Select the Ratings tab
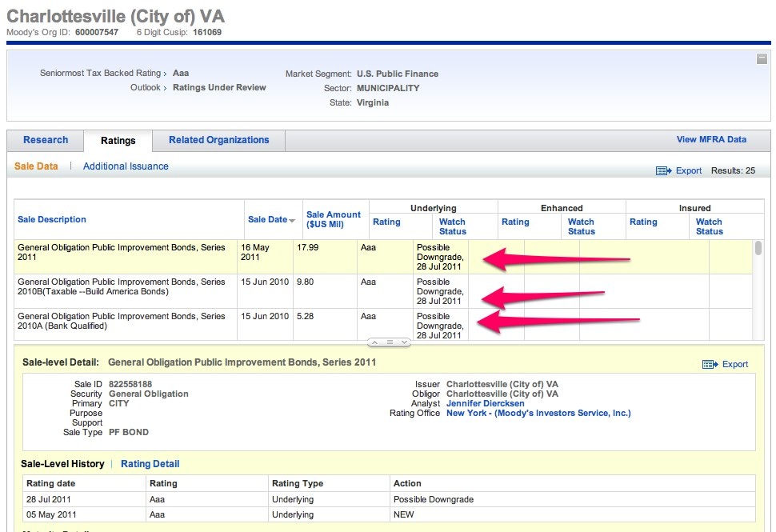Screen dimensions: 776x532 [118, 141]
